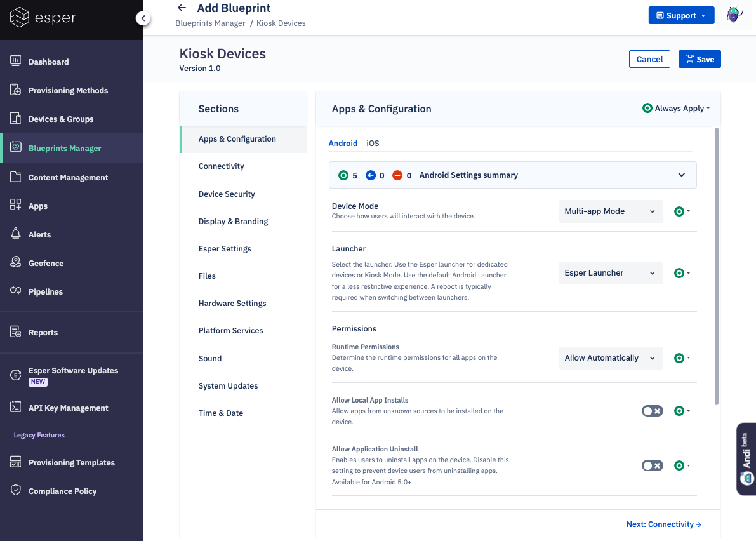Expand the Android Settings summary panel
The height and width of the screenshot is (541, 756).
point(681,175)
